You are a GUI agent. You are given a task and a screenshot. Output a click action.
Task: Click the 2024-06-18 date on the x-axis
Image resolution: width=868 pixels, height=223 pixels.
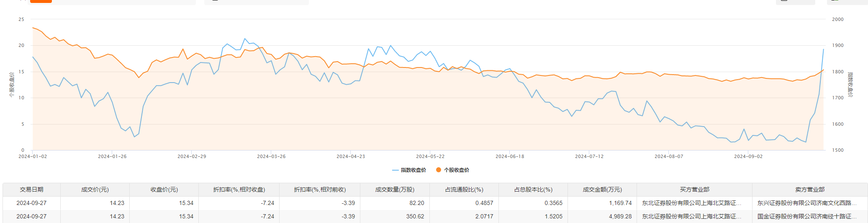(x=509, y=156)
